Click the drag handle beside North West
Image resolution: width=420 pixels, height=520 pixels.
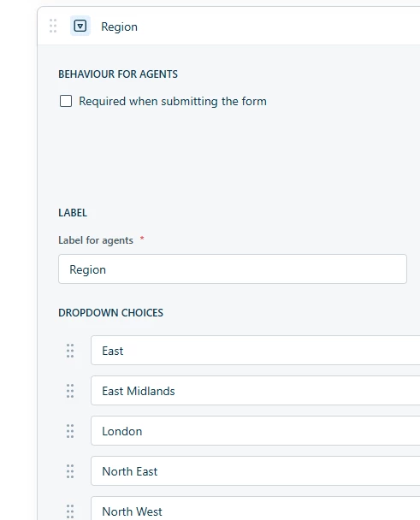click(70, 511)
